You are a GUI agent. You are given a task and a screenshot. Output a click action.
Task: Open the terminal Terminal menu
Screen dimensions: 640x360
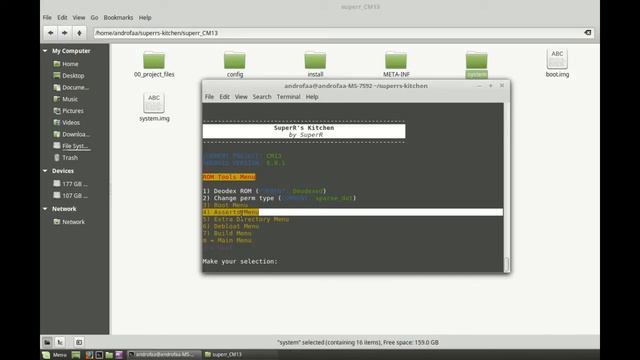(289, 97)
